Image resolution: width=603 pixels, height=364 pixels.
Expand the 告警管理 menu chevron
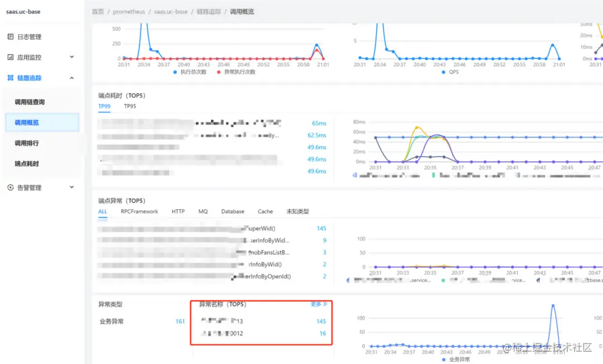click(72, 187)
